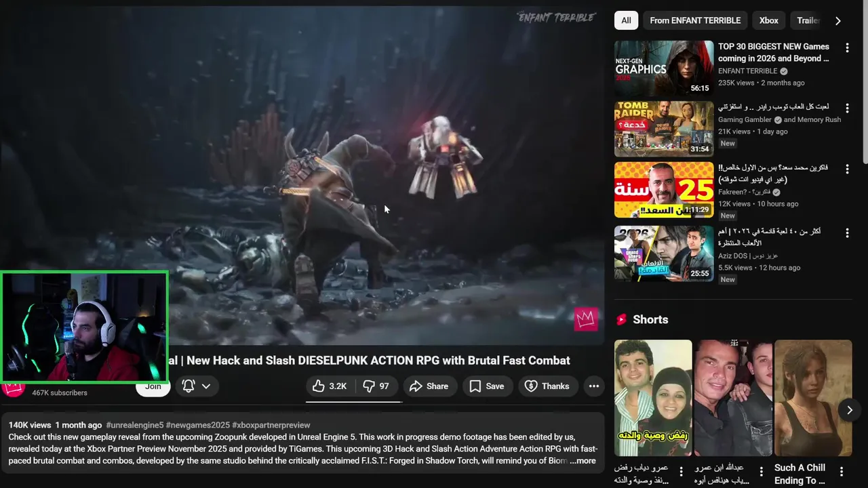Click verified badge next to ENFANT TERRIBLE
This screenshot has width=868, height=488.
coord(783,71)
